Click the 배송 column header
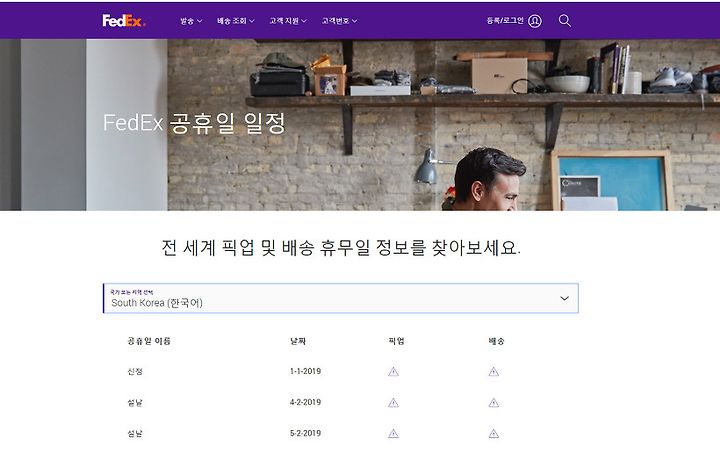Viewport: 720px width, 460px height. (496, 341)
